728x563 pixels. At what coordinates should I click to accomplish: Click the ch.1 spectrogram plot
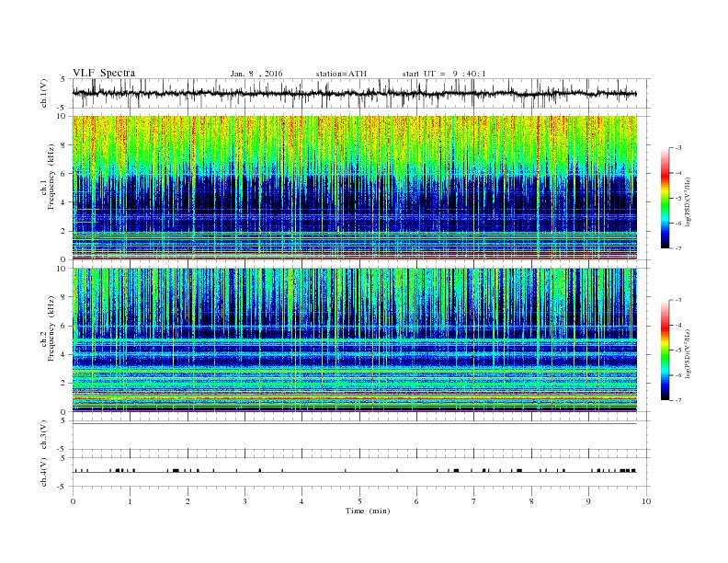355,188
